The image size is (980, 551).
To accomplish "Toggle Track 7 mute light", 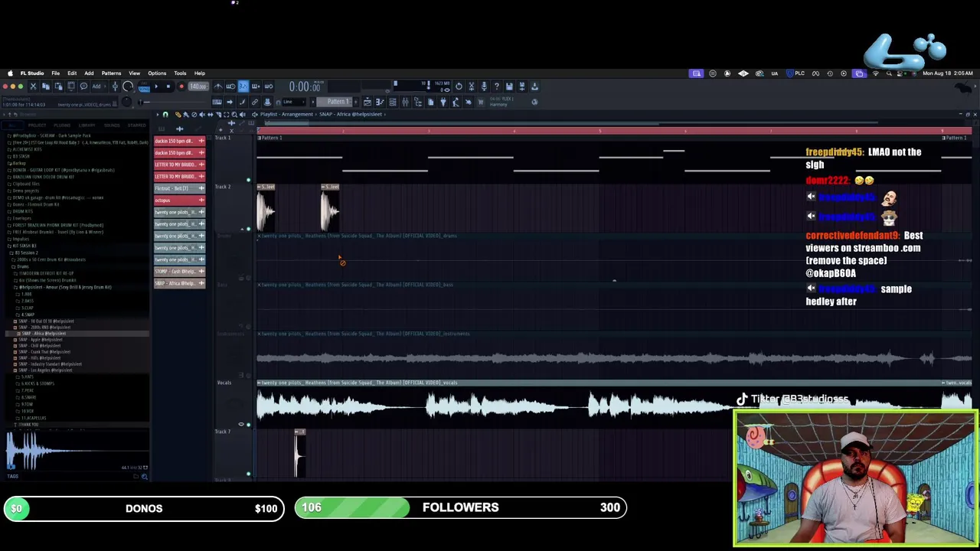I will pos(248,474).
